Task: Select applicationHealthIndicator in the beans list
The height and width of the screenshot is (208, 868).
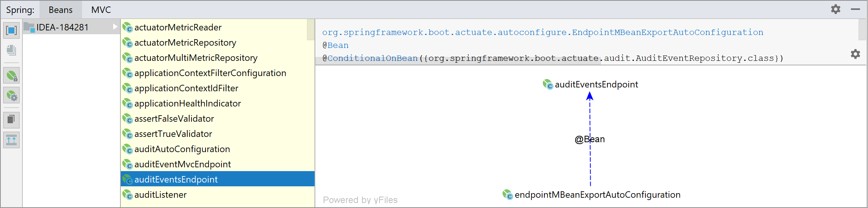Action: tap(187, 103)
